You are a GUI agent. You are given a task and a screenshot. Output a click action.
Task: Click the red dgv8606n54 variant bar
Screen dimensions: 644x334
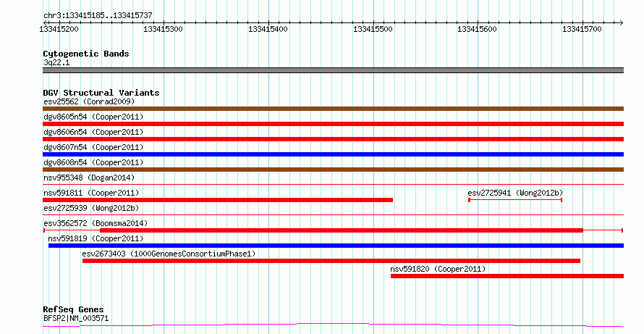333,139
